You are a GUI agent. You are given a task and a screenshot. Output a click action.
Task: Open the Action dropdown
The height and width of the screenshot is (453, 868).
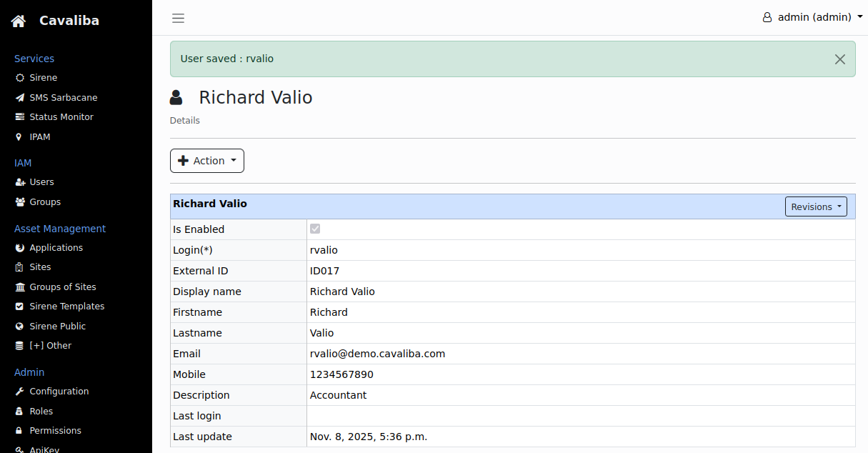tap(207, 161)
